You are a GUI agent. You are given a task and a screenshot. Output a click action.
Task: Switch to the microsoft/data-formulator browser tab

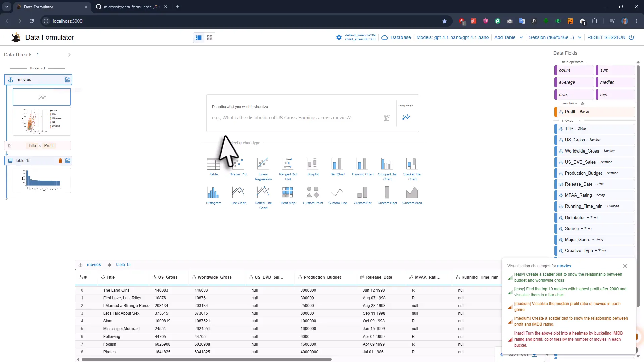tap(127, 7)
